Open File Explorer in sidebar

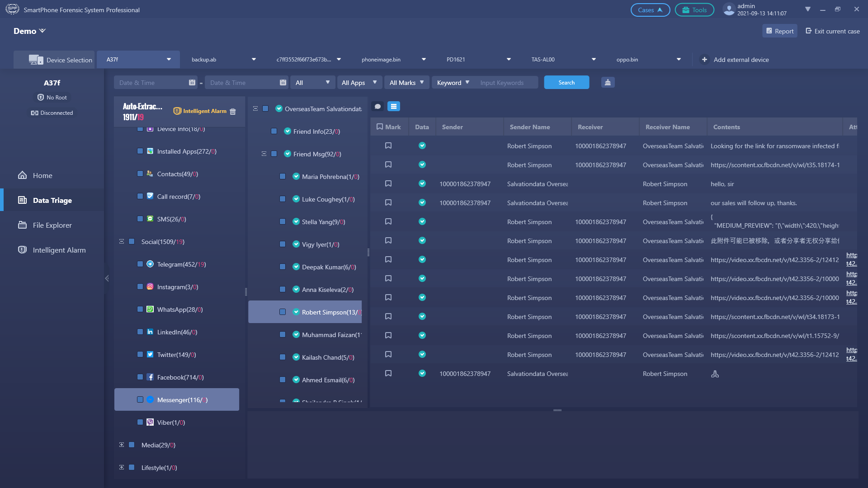[52, 225]
